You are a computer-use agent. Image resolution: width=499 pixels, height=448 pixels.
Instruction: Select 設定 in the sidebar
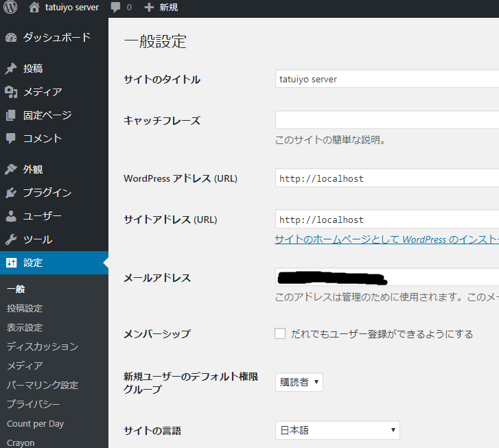(x=54, y=263)
